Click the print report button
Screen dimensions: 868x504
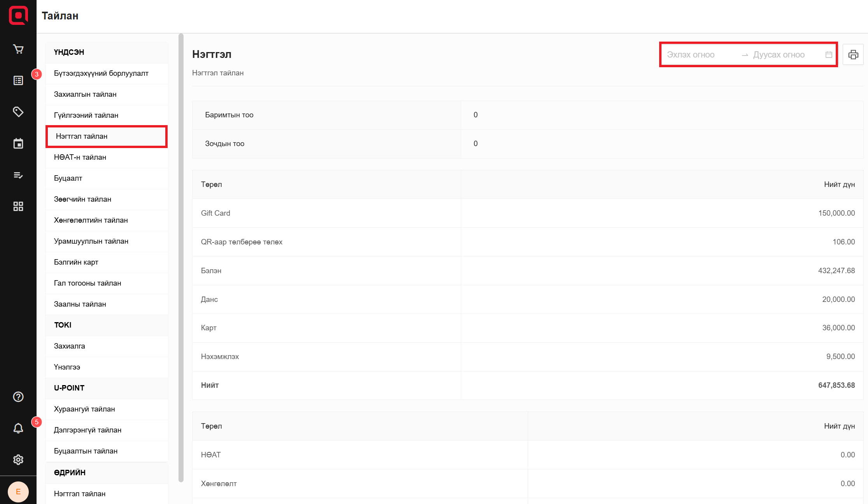pyautogui.click(x=853, y=55)
